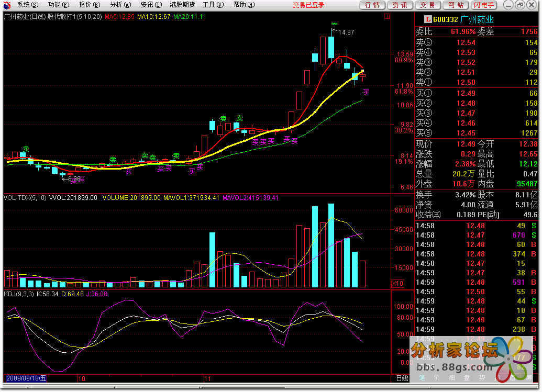Click the stock name 广州药业 in the side panel
The image size is (542, 392).
477,19
